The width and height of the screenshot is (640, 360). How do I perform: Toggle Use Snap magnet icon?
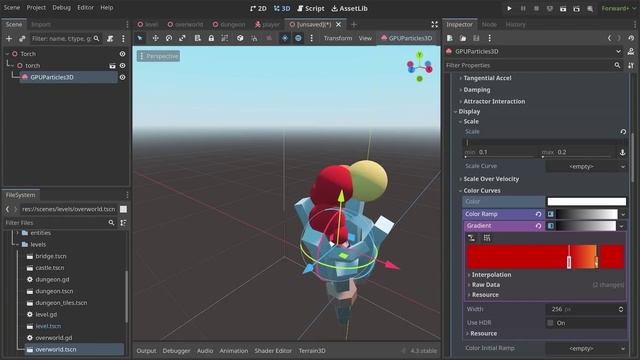254,38
